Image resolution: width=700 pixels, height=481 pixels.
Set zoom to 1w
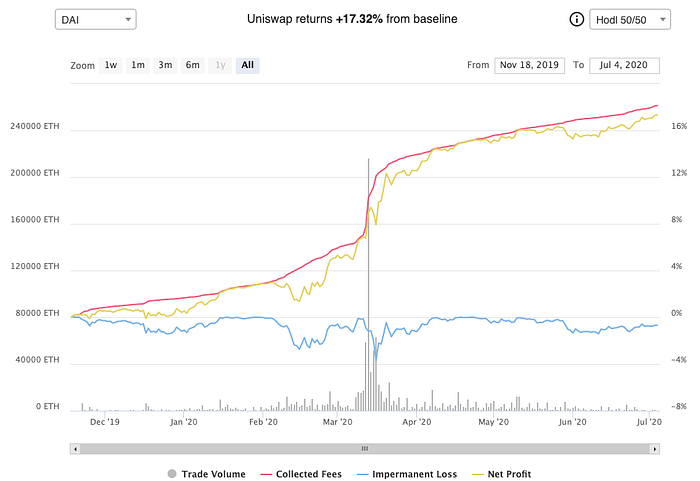(110, 65)
